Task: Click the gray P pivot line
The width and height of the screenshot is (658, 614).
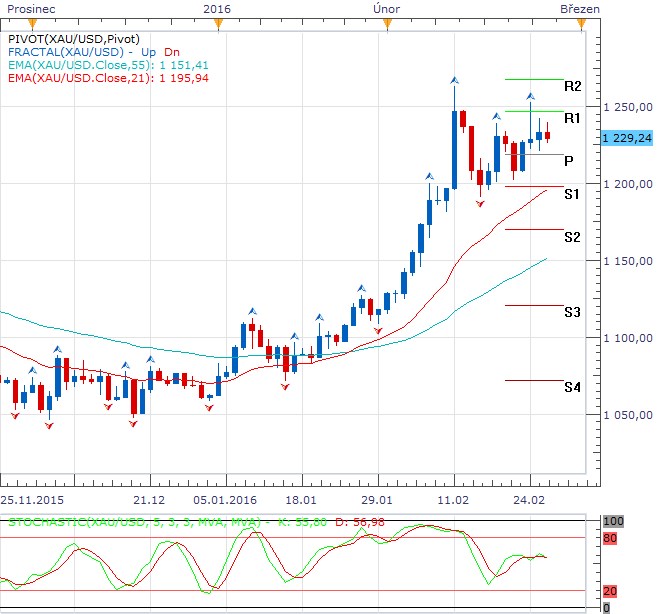Action: coord(534,154)
